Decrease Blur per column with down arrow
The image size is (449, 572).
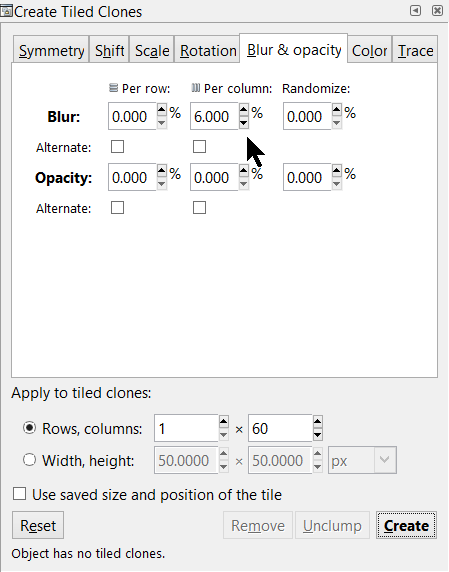pos(244,123)
